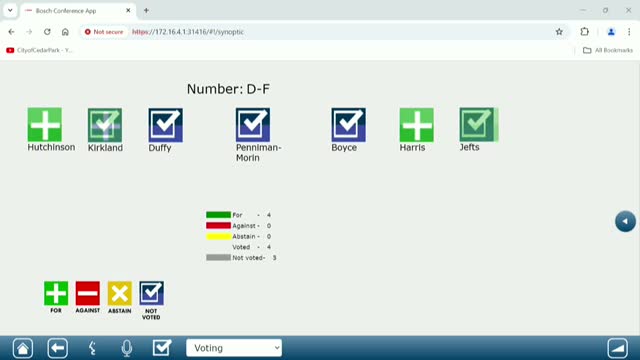This screenshot has height=360, width=640.
Task: Open a new browser tab
Action: coord(146,11)
